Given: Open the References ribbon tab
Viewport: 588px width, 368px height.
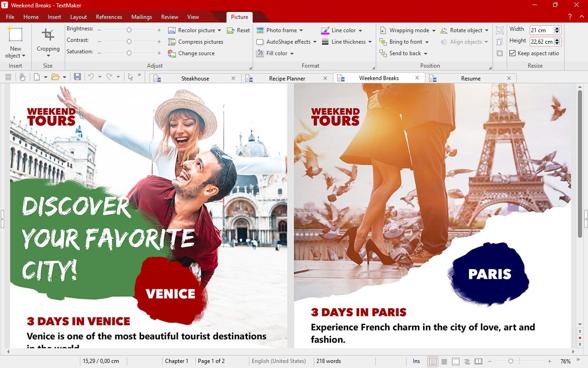Looking at the screenshot, I should [109, 17].
